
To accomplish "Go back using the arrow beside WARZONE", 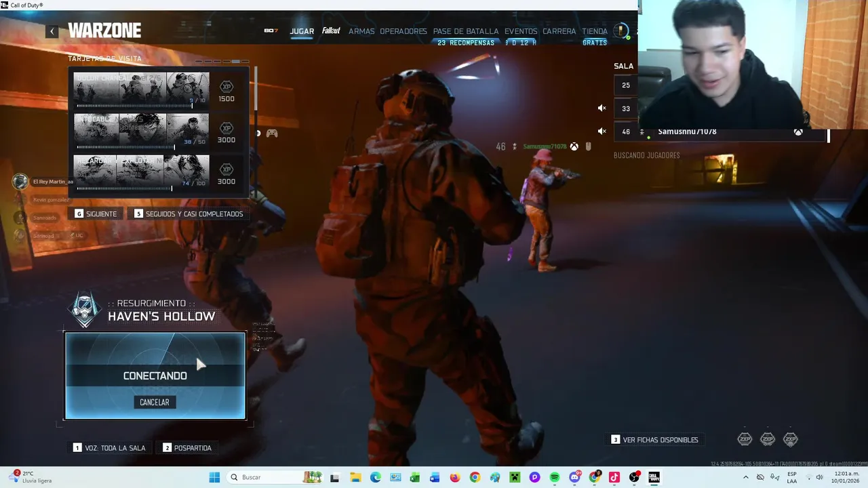I will 52,31.
